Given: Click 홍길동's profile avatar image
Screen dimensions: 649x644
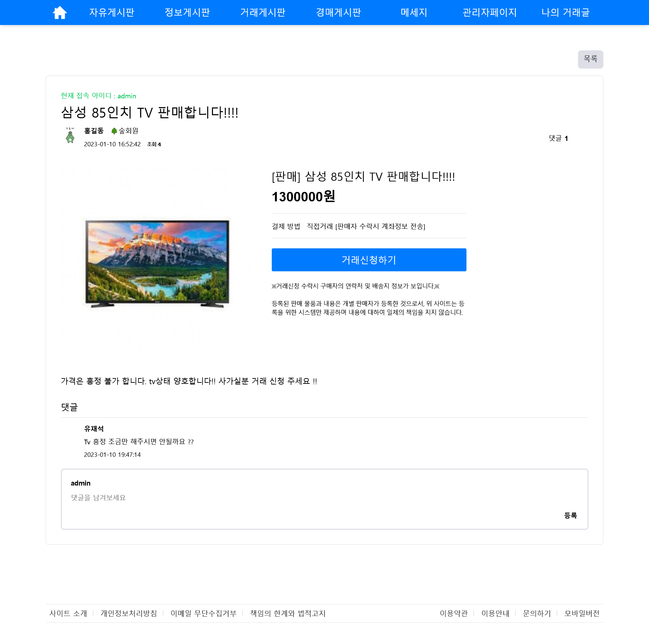Looking at the screenshot, I should (x=70, y=136).
